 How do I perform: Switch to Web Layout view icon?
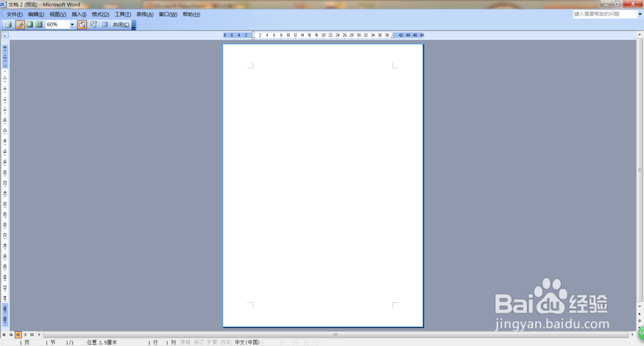(x=11, y=335)
